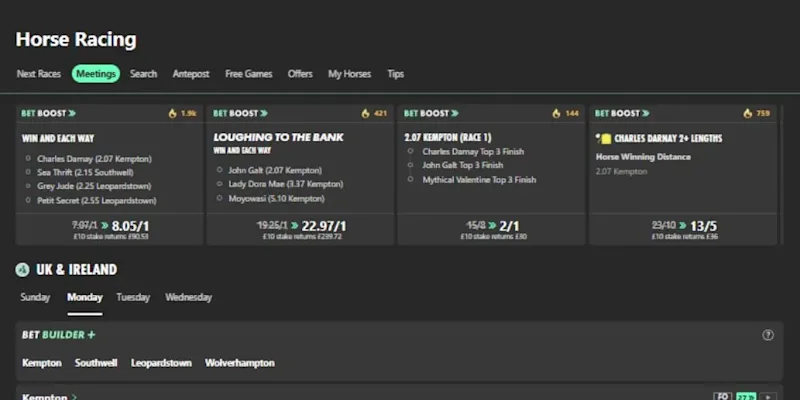Click Lady Dora Mae (3.37 Kempton) selection

pos(286,184)
